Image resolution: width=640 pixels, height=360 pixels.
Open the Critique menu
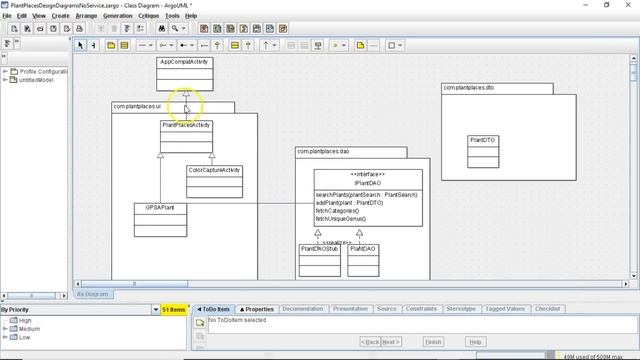pos(149,16)
